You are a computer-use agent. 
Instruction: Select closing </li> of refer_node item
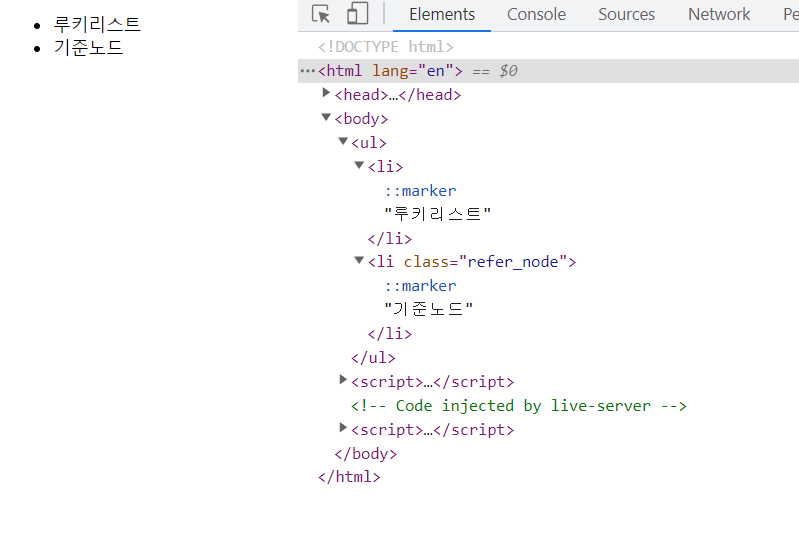pyautogui.click(x=390, y=334)
